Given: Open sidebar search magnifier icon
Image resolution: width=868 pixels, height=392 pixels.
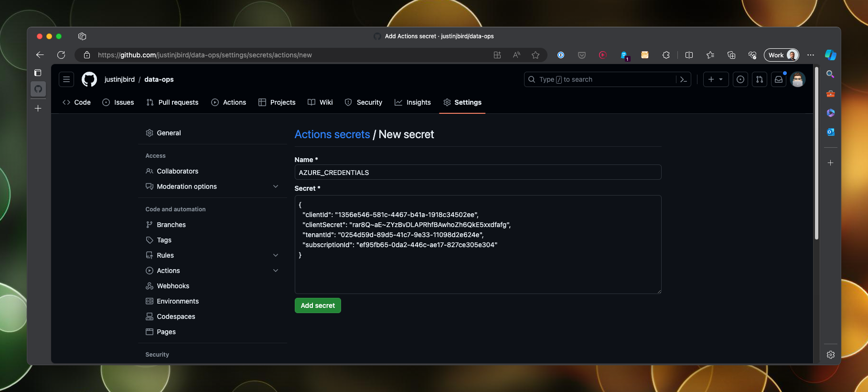Looking at the screenshot, I should tap(831, 74).
